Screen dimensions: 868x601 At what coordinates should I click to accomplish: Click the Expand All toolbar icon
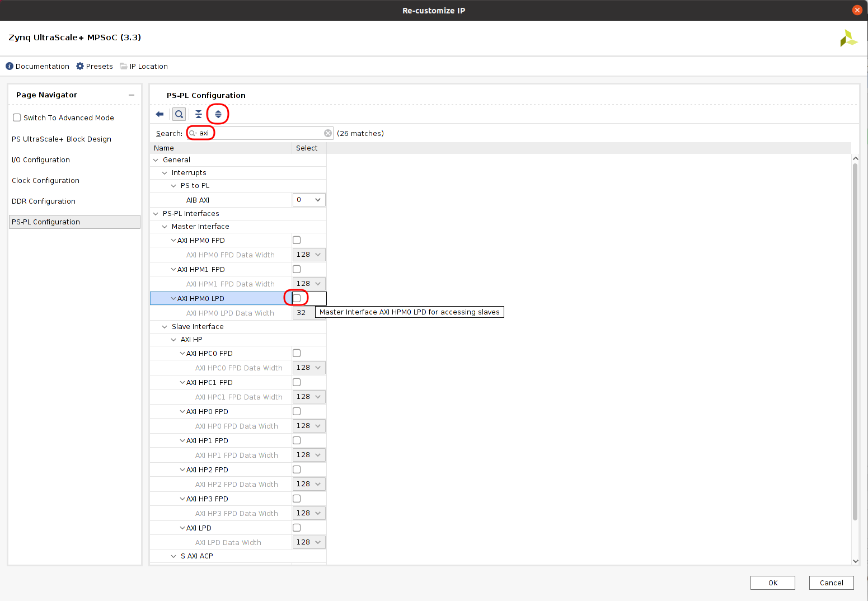pos(218,114)
